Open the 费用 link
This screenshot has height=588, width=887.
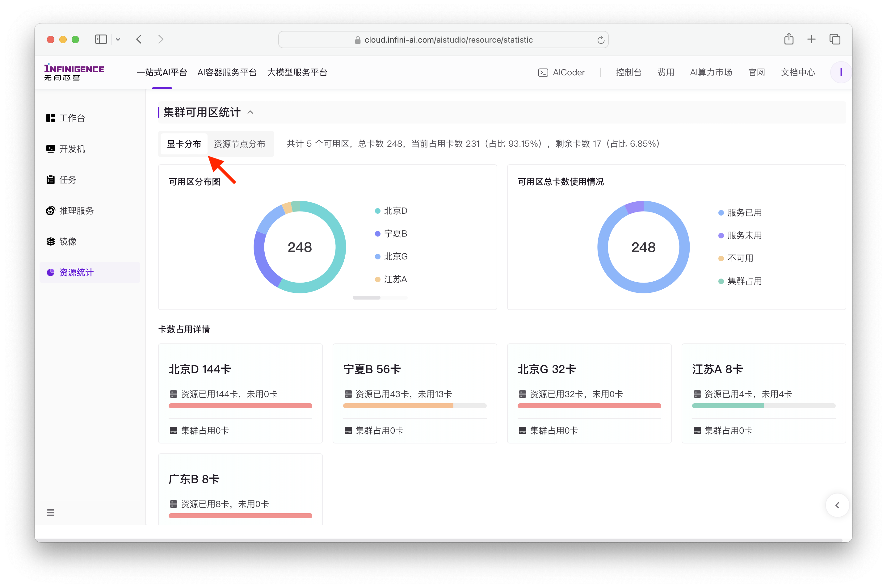(666, 72)
